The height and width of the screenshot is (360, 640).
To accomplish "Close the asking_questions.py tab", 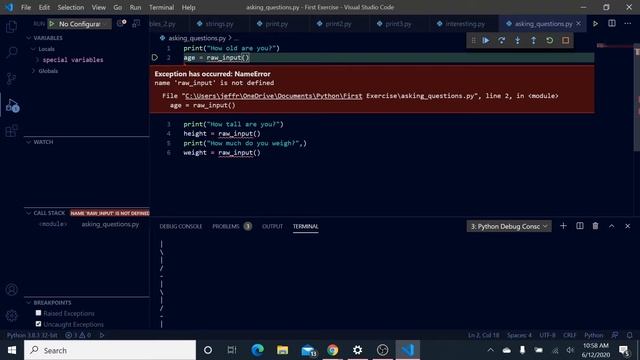I will click(x=578, y=24).
